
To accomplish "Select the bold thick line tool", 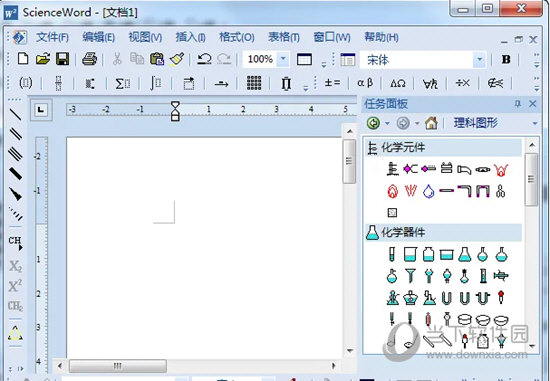I will (15, 174).
